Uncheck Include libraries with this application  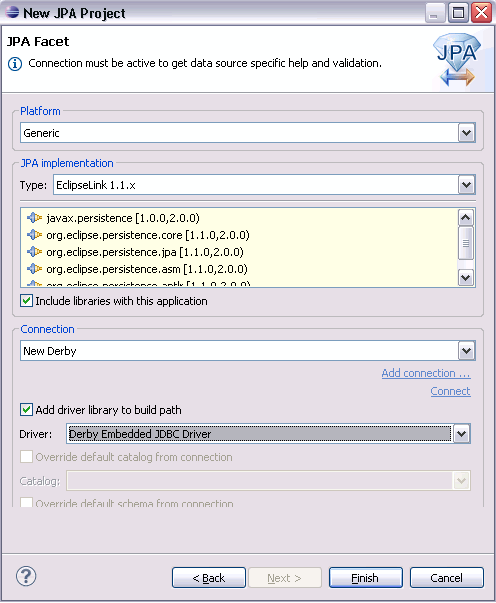click(x=26, y=301)
